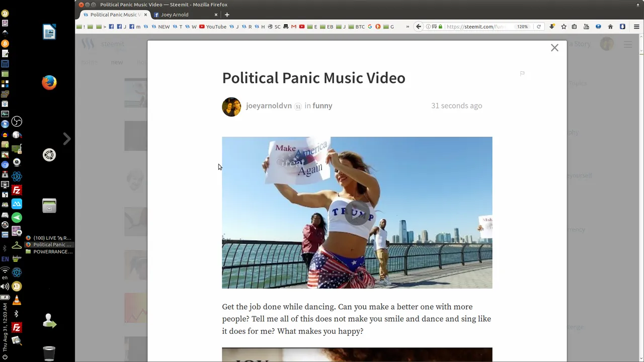Viewport: 644px width, 362px height.
Task: Show site information via the info icon
Action: tap(428, 27)
